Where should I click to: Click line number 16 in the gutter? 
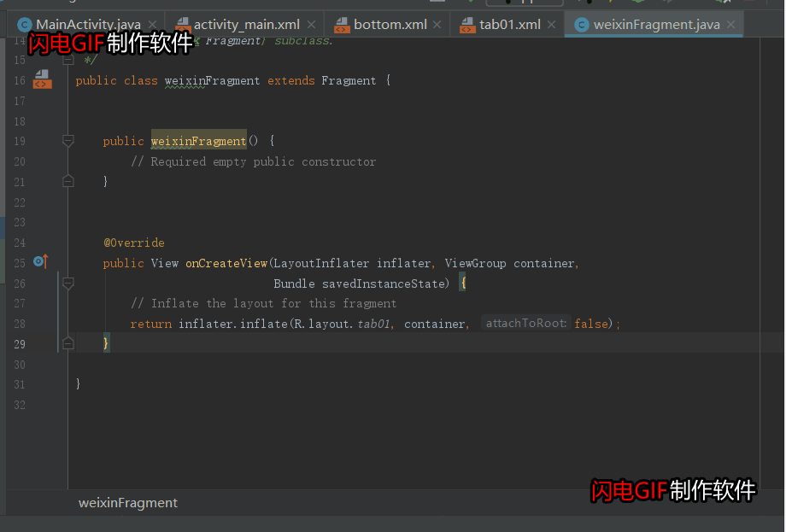pos(20,80)
